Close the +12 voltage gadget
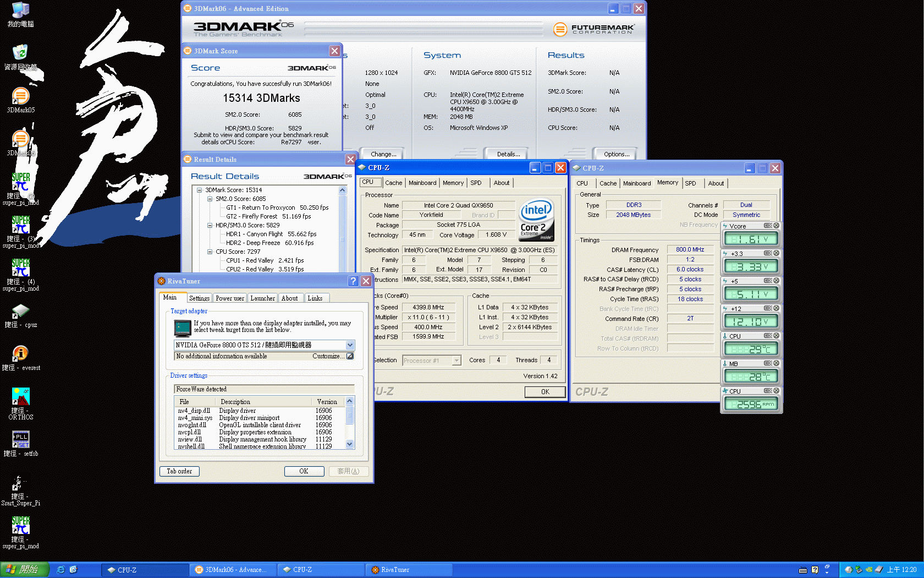Viewport: 924px width, 578px height. pyautogui.click(x=776, y=308)
